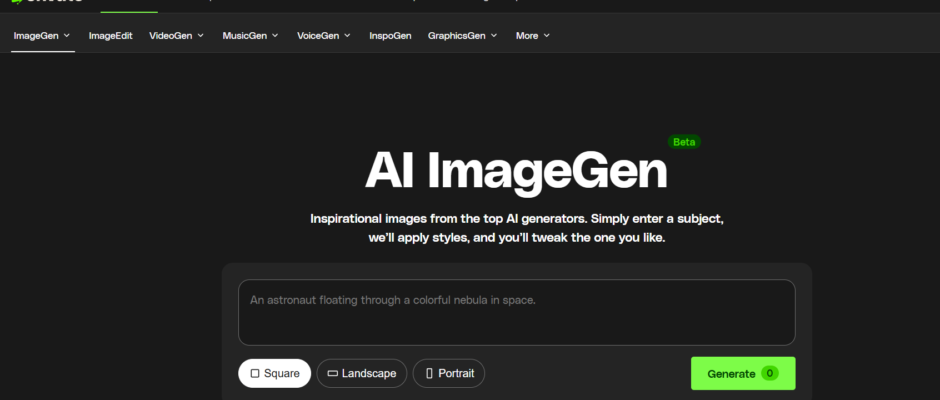Expand the MusicGen dropdown chevron

pos(274,36)
